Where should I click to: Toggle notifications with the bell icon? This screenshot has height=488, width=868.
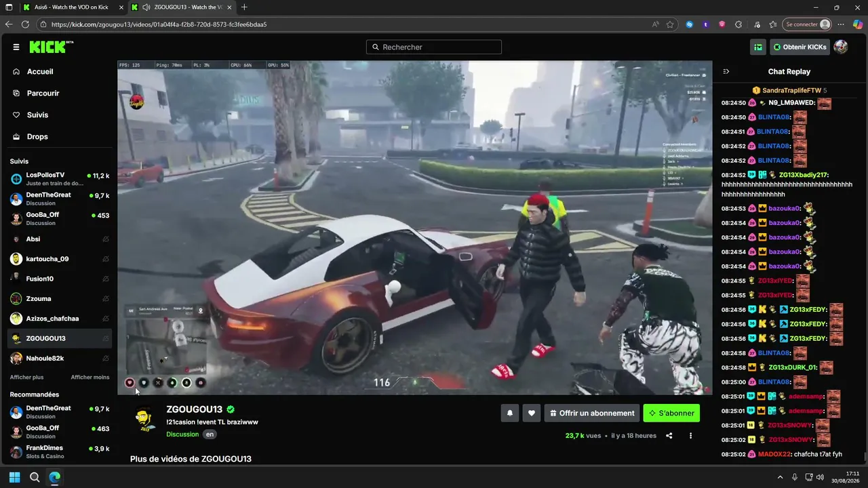tap(510, 413)
